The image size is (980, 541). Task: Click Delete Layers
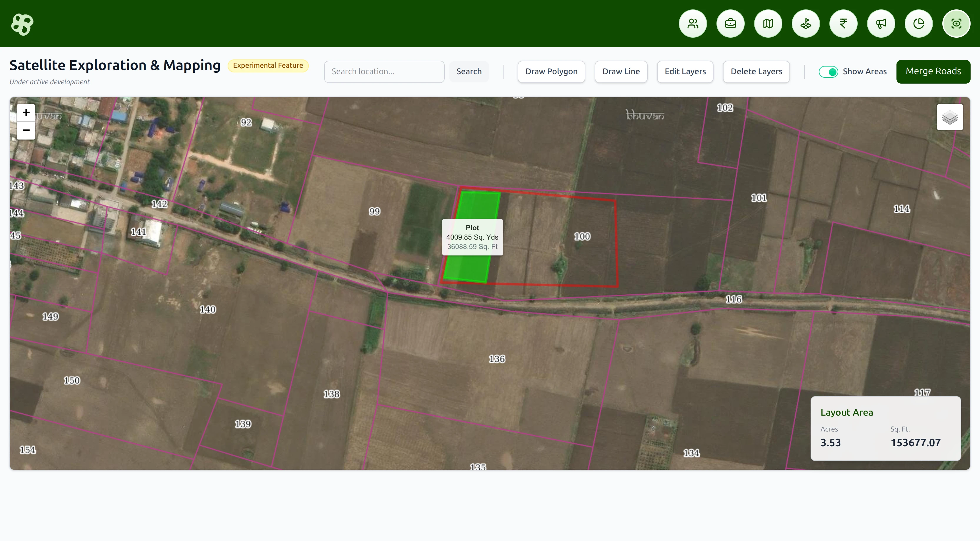pyautogui.click(x=756, y=72)
